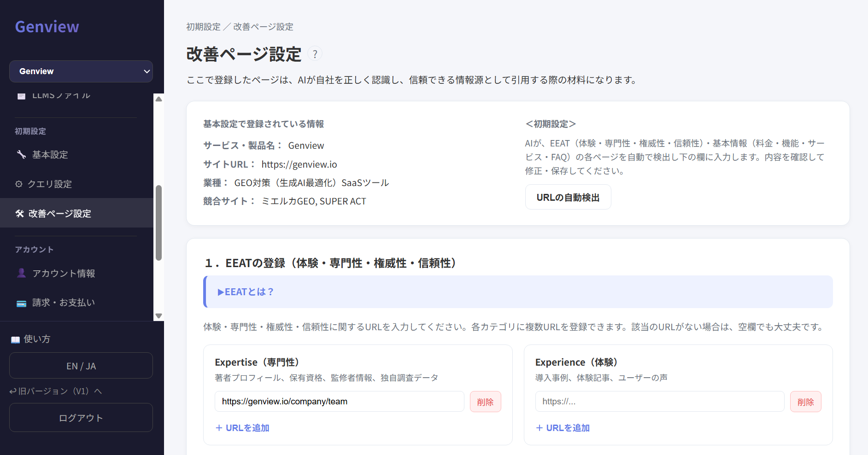
Task: Delete the Expertise URL row
Action: 486,402
